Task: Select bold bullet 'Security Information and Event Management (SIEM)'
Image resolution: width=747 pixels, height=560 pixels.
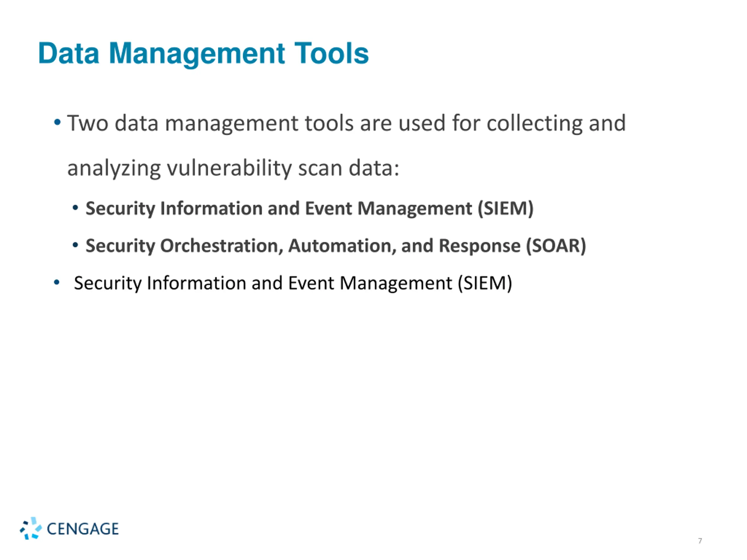Action: 309,209
